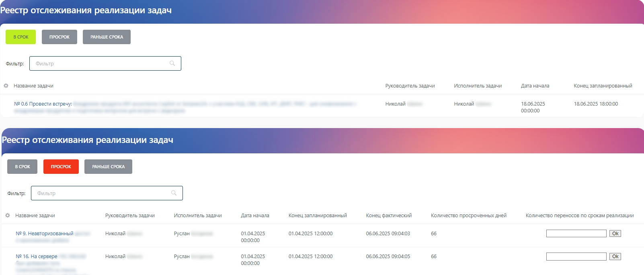The image size is (644, 275).
Task: Open column settings gear in lower table
Action: [8, 216]
